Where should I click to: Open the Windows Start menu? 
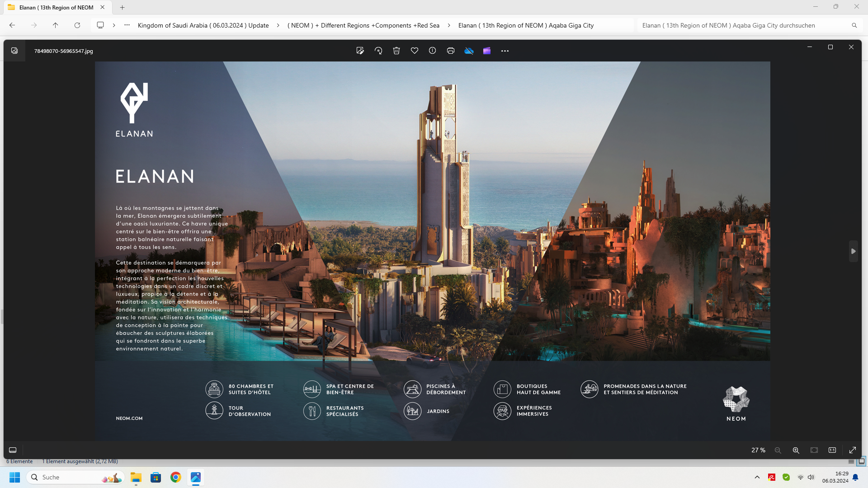click(x=15, y=477)
